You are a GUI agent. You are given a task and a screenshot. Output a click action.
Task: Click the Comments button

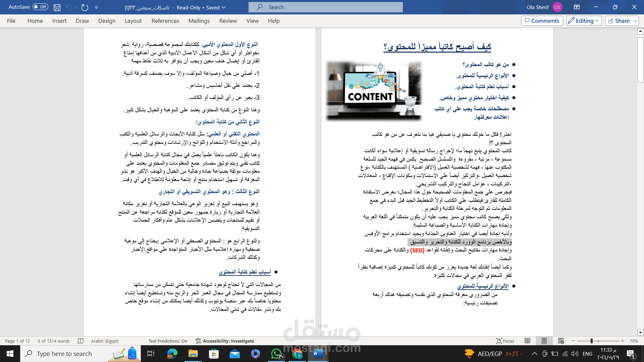pyautogui.click(x=542, y=21)
